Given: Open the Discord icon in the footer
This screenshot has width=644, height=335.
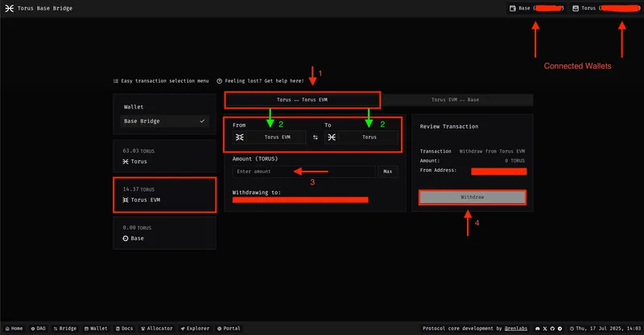Looking at the screenshot, I should point(537,329).
